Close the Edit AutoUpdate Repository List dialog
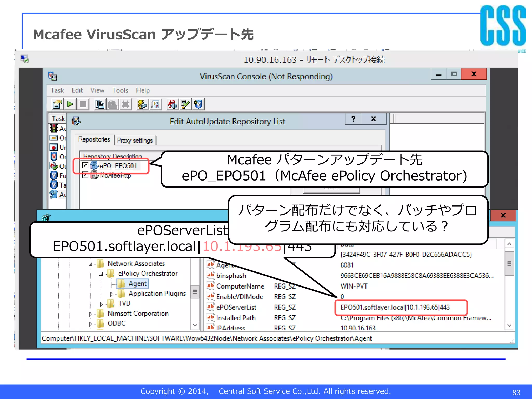 (x=374, y=119)
